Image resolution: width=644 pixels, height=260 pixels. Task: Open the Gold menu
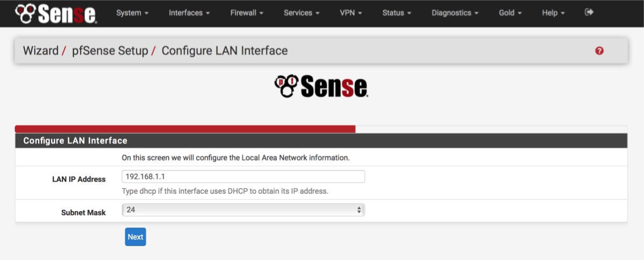[x=510, y=13]
